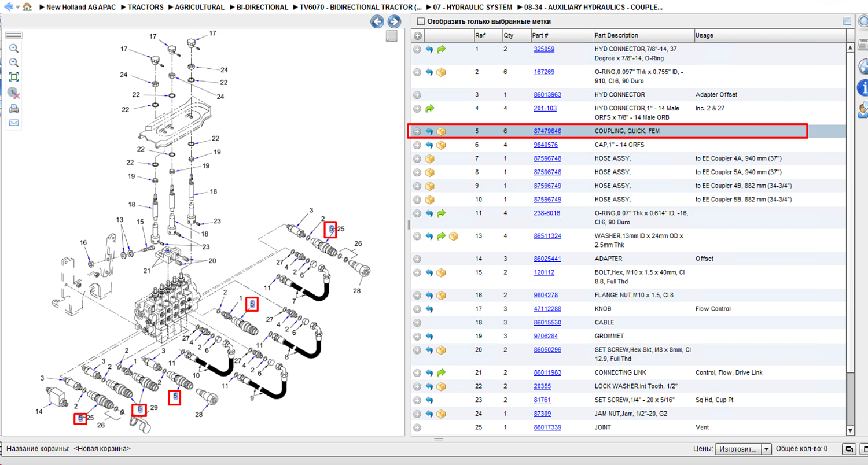Open the prices dropdown arrow
Image resolution: width=868 pixels, height=465 pixels.
[766, 449]
